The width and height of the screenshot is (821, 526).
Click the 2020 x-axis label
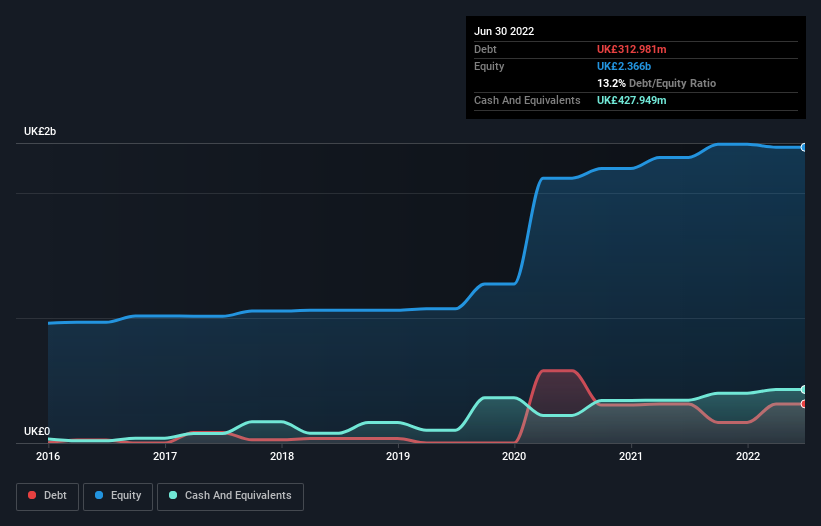514,456
